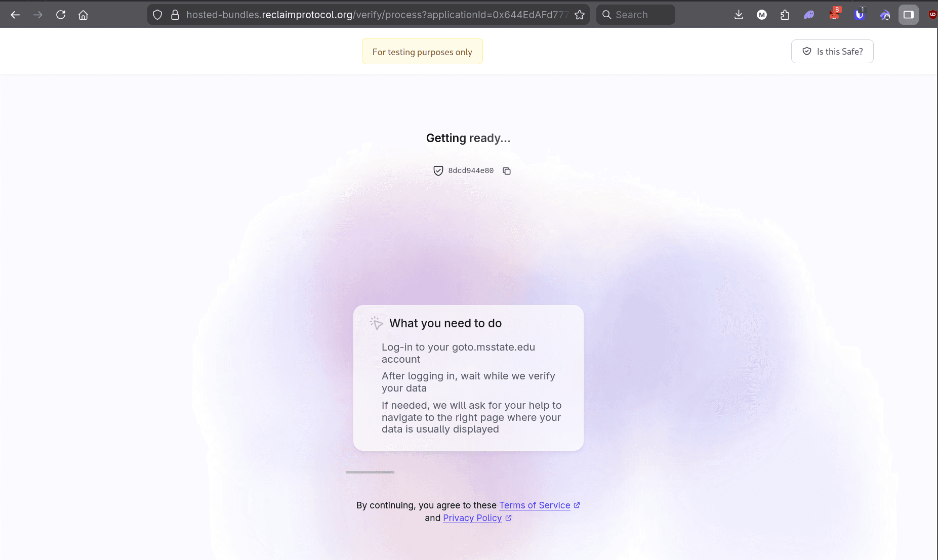This screenshot has height=560, width=938.
Task: Open the Bitwarden extension
Action: [x=859, y=15]
